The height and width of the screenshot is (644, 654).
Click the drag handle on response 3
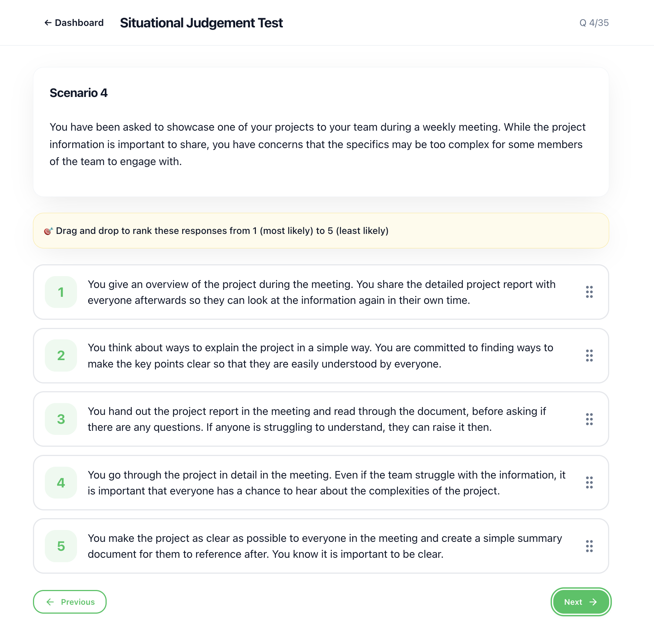point(589,419)
